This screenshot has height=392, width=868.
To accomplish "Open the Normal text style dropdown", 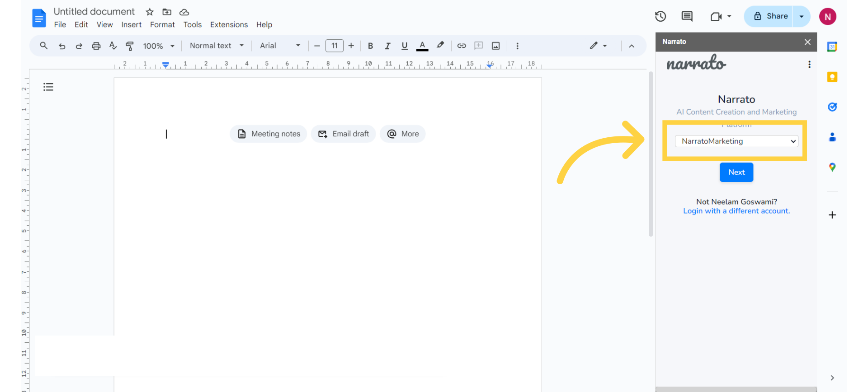I will 217,46.
